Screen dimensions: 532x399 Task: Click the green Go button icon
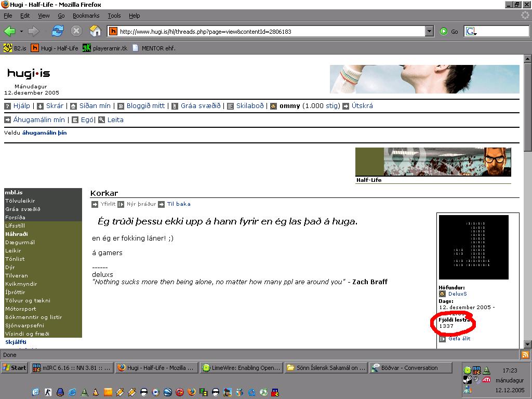coord(444,32)
